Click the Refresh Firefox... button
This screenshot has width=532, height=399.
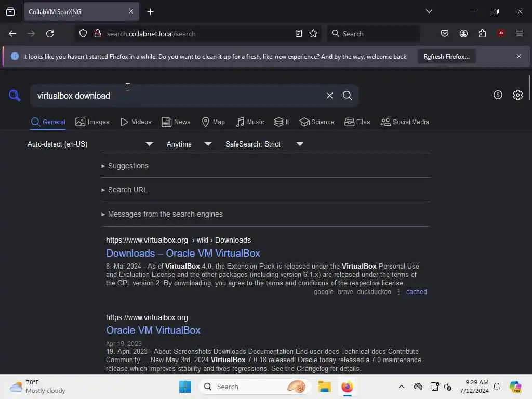[446, 56]
